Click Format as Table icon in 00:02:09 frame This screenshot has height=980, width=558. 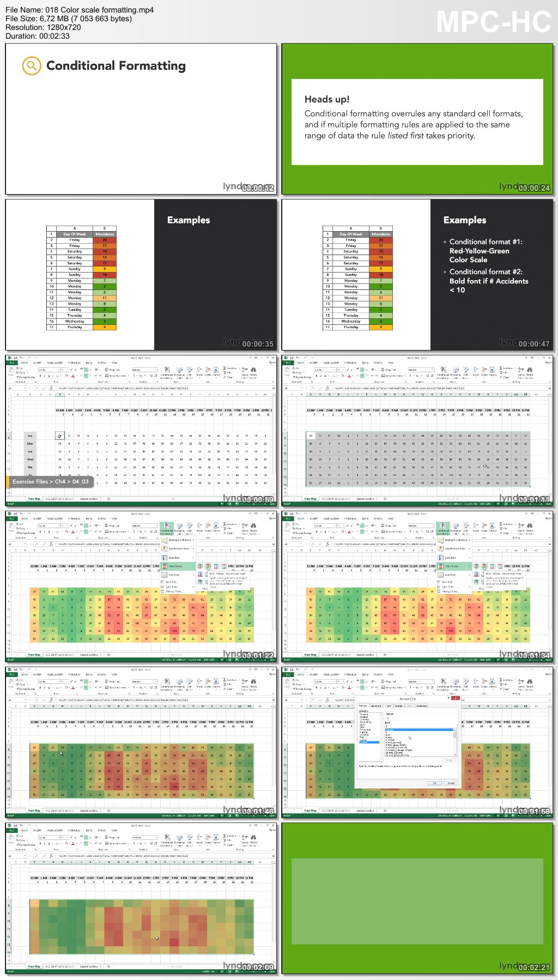(x=179, y=839)
